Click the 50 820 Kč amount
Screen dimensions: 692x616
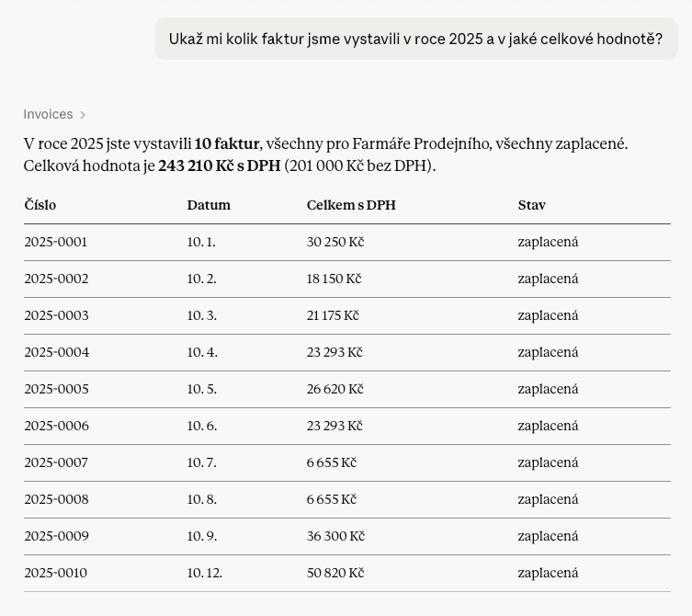(335, 573)
